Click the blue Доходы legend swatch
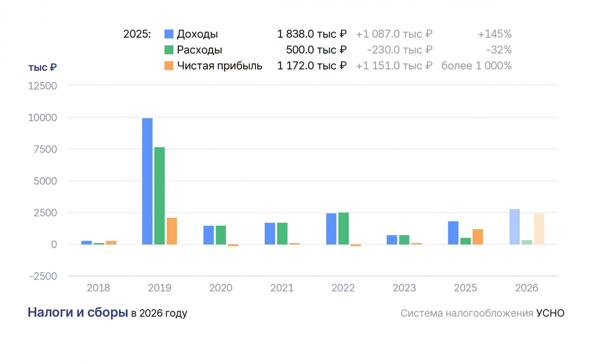Viewport: 615px width, 364px height. coord(169,34)
